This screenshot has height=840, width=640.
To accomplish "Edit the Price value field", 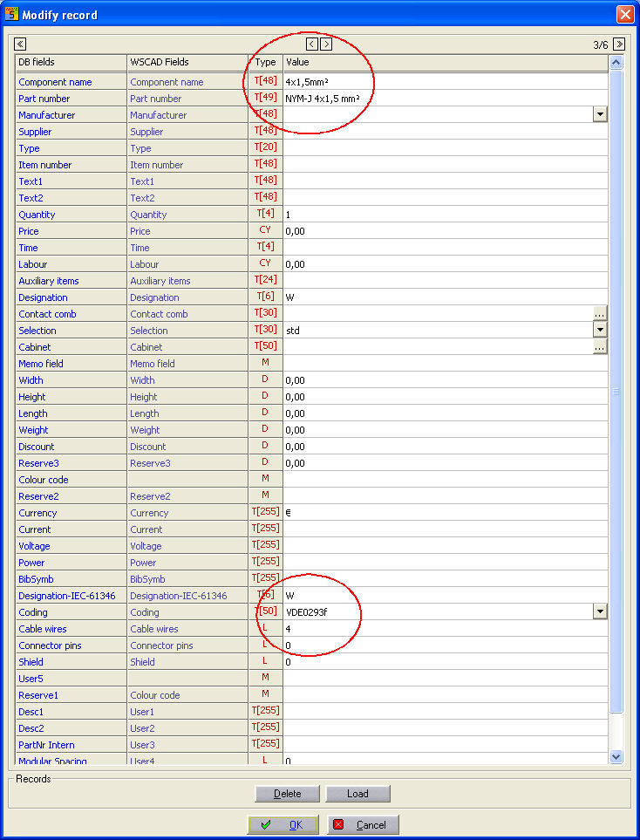I will coord(446,231).
